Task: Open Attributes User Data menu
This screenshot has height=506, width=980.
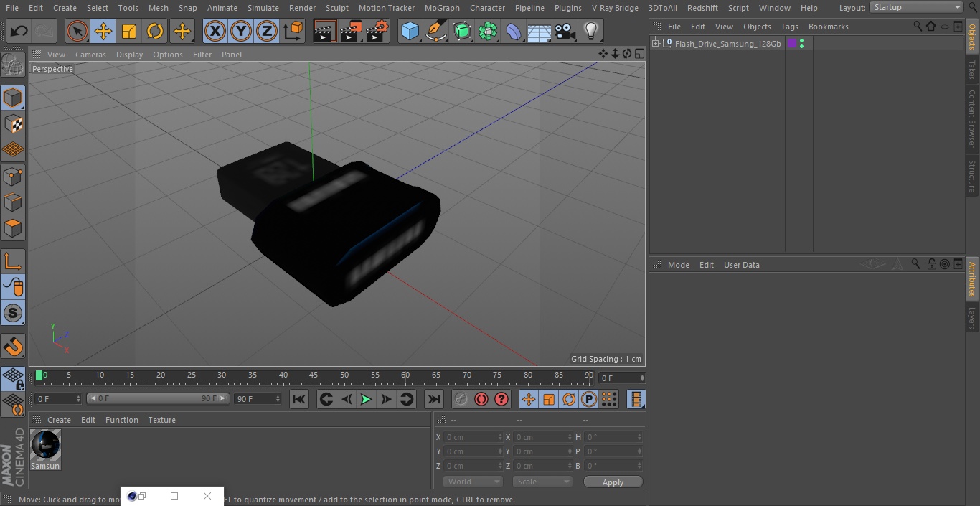Action: [x=741, y=265]
